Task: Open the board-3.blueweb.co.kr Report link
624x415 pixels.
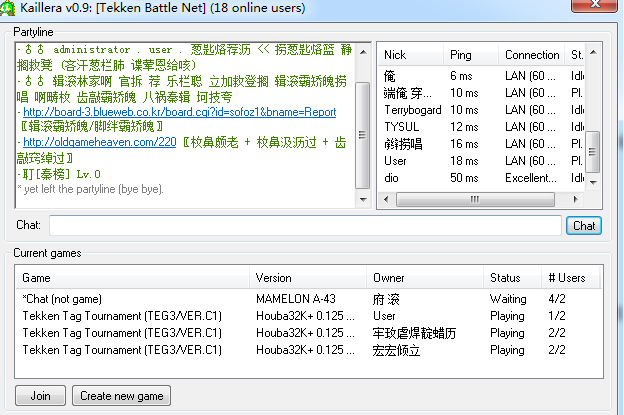Action: (x=179, y=112)
